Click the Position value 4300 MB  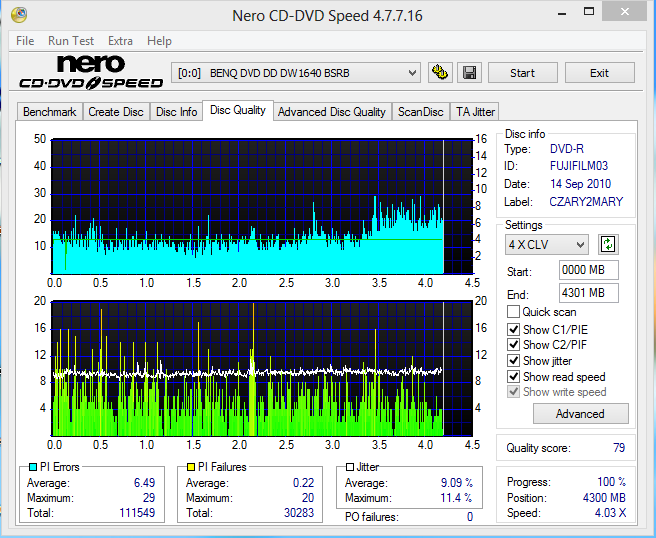(604, 498)
